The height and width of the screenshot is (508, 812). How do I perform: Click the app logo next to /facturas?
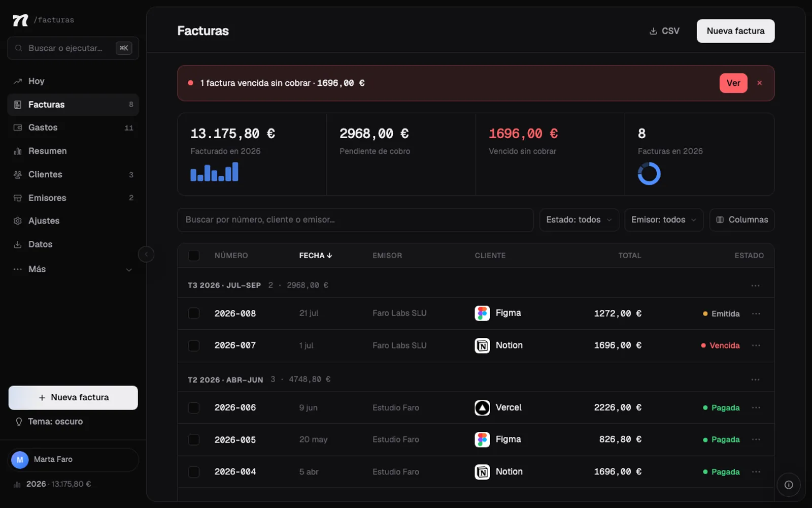tap(20, 20)
